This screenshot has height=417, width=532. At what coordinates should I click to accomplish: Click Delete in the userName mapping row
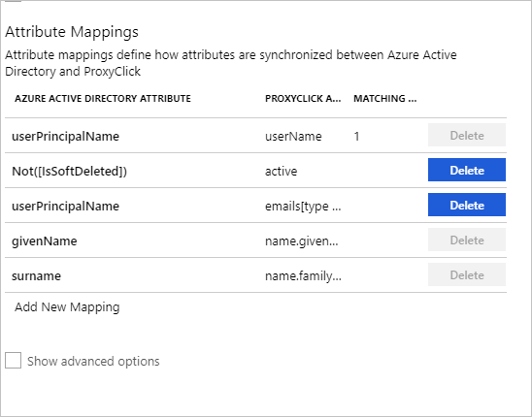(x=467, y=135)
